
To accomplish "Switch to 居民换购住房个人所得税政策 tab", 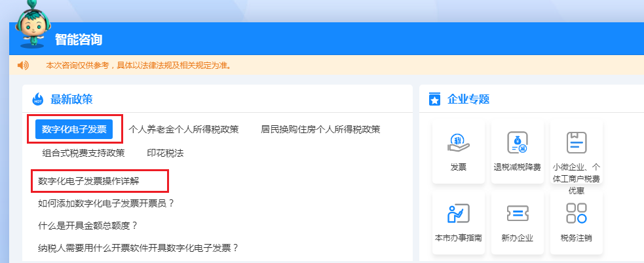I will (320, 129).
